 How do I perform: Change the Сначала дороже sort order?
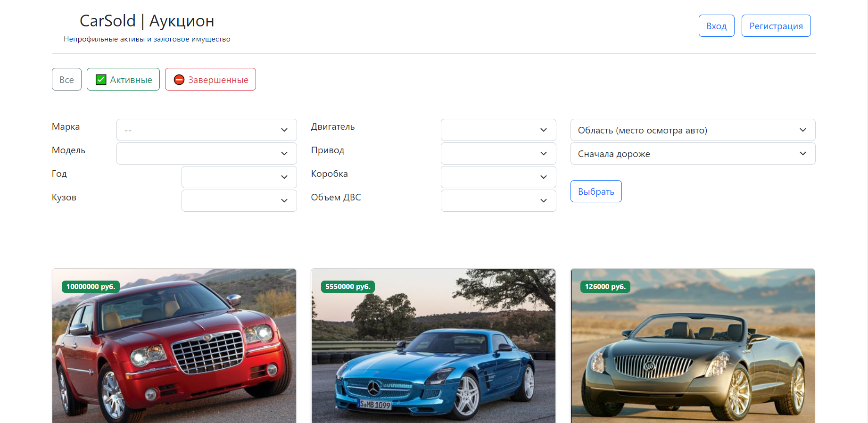693,153
